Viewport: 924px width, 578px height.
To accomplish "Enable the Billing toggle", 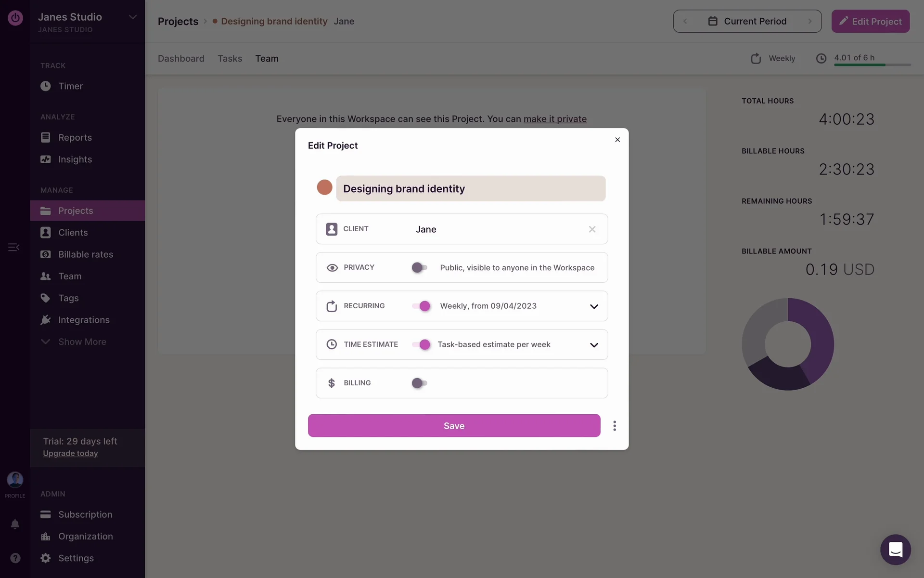I will [419, 383].
